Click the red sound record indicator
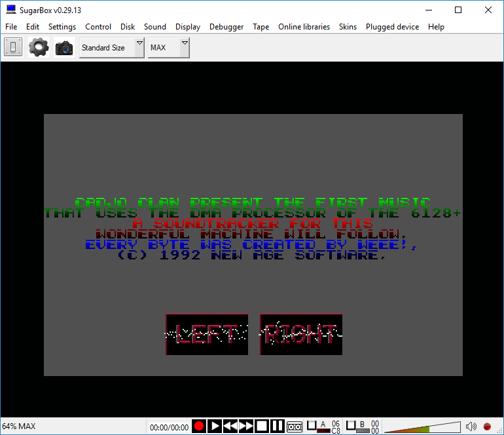Image resolution: width=504 pixels, height=435 pixels. pos(487,426)
